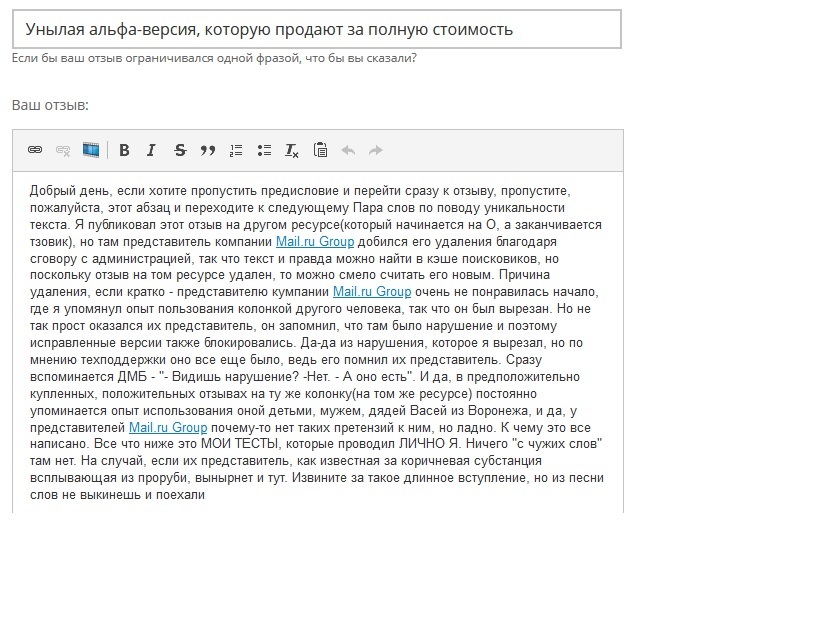Click the remove formatting icon
Image resolution: width=819 pixels, height=619 pixels.
[x=292, y=150]
